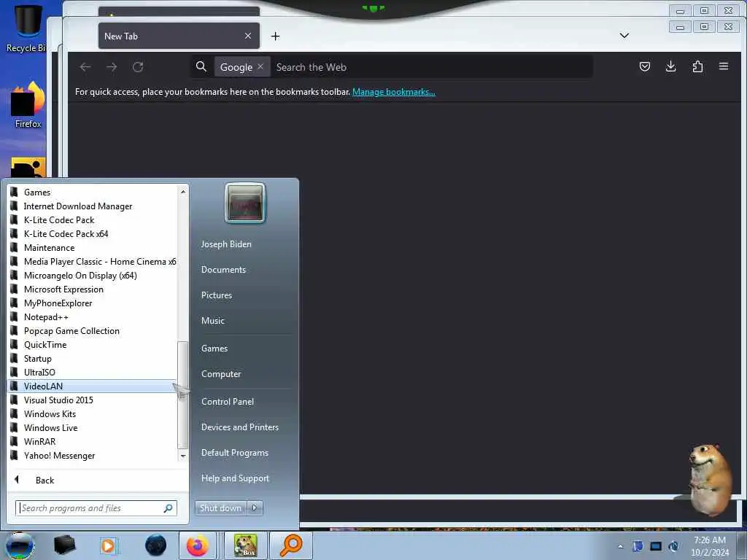
Task: Open the Windows Kits folder
Action: 93,414
